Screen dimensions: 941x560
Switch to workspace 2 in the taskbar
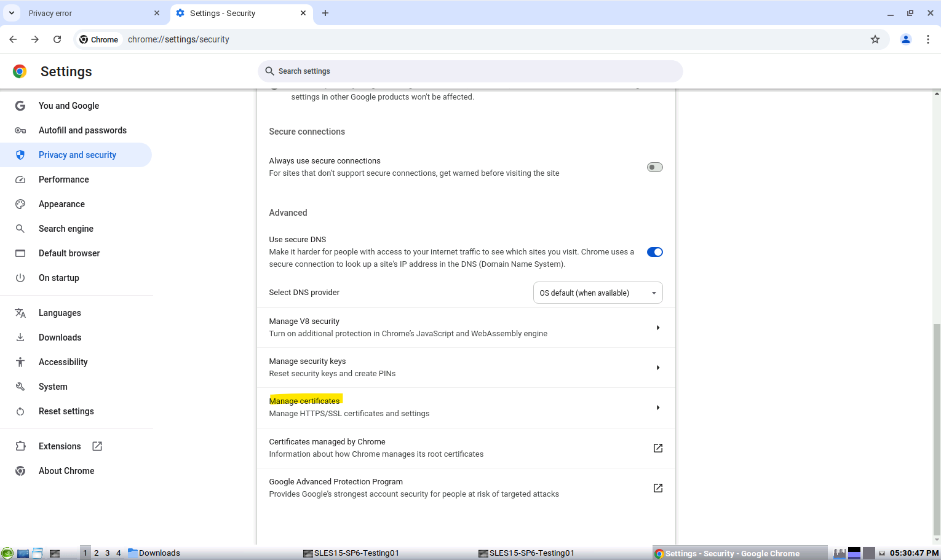tap(97, 553)
